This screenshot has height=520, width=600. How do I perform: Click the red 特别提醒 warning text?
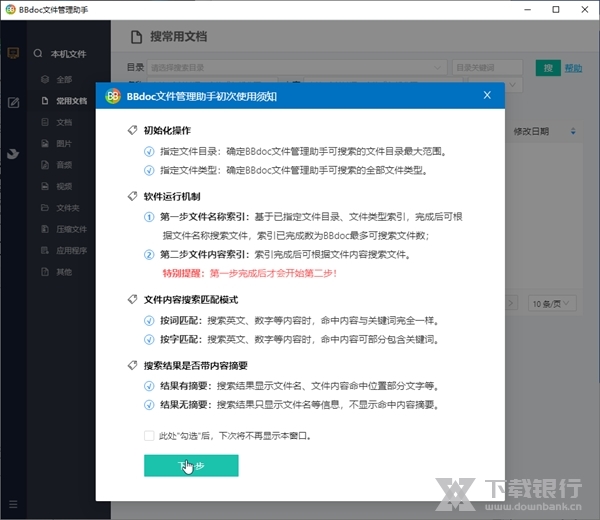click(x=250, y=273)
